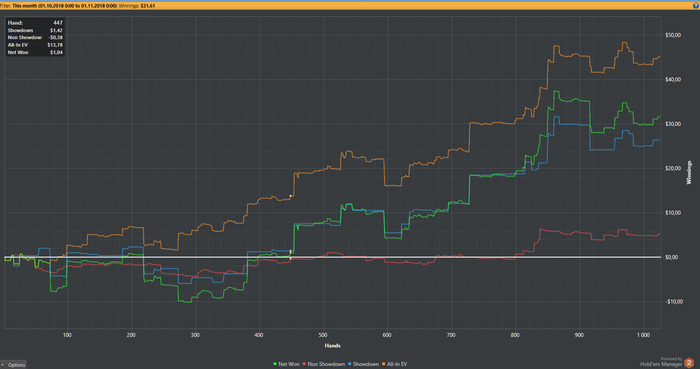
Task: Click the -$10,00 y-axis label
Action: point(674,302)
